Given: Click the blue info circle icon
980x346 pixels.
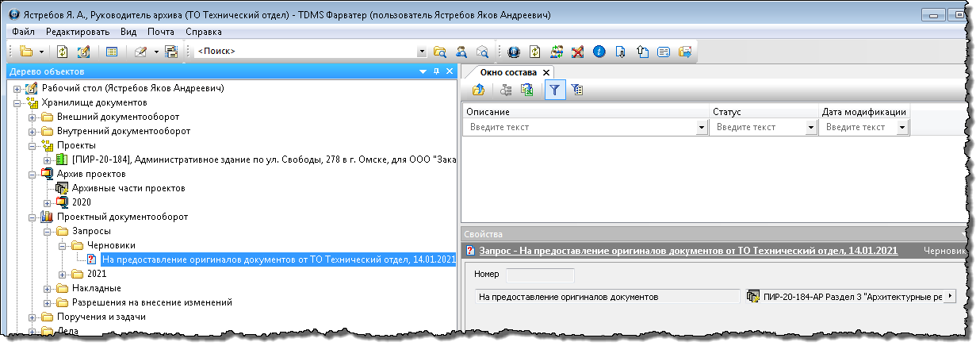Looking at the screenshot, I should pyautogui.click(x=599, y=52).
